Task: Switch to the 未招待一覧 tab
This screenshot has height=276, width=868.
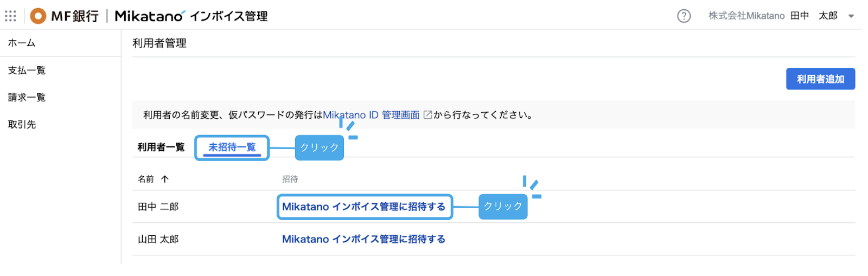Action: 232,147
